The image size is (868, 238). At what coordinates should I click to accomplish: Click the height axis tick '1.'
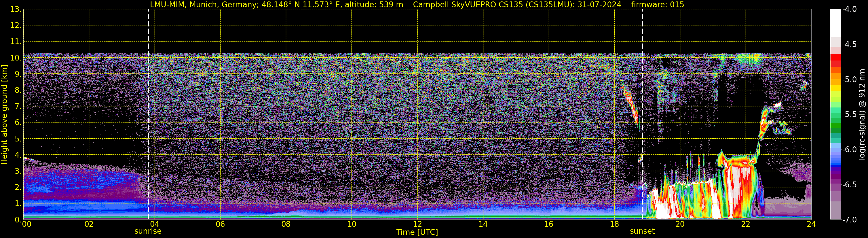[18, 204]
